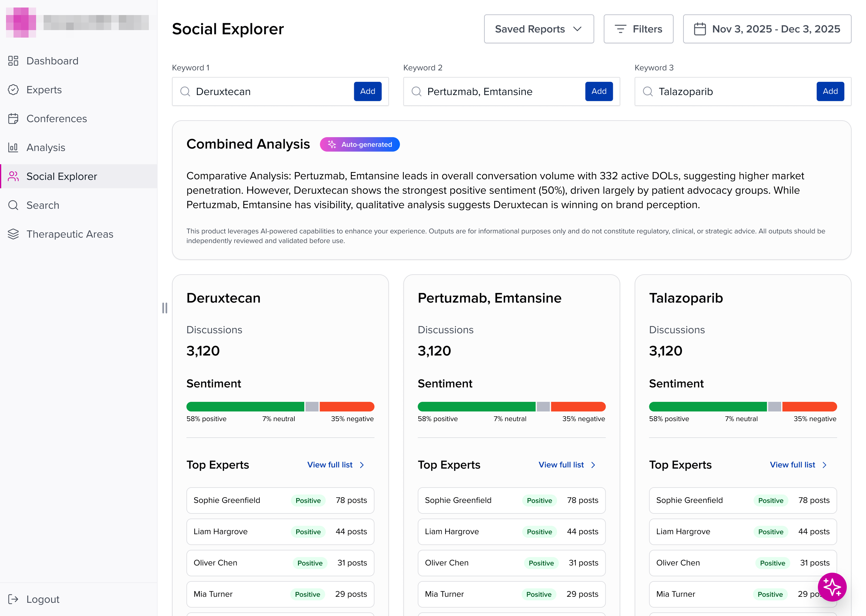Click green positive segment of Deruxtecan sentiment bar

(x=245, y=406)
